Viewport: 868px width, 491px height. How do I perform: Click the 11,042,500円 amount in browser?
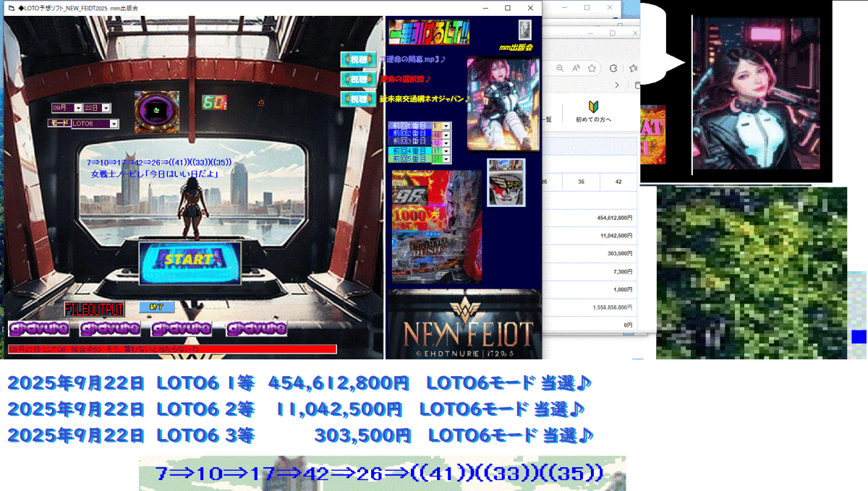[616, 236]
